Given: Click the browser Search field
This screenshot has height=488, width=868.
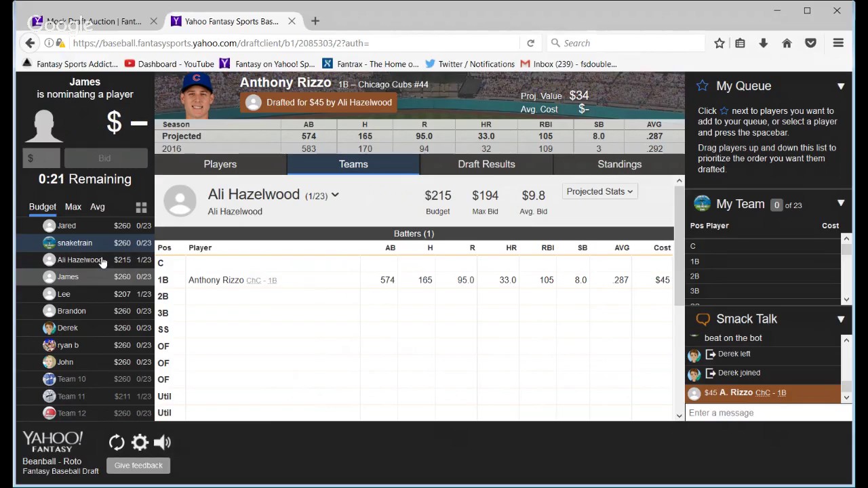Looking at the screenshot, I should (626, 43).
